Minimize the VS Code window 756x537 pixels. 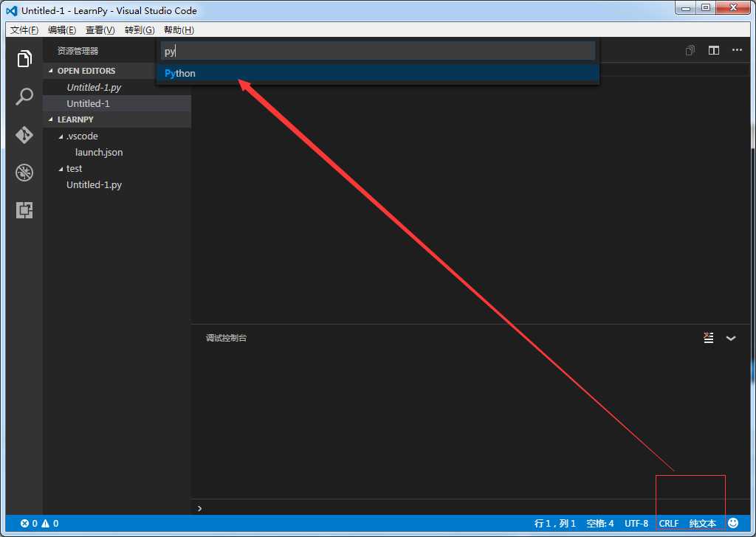(686, 8)
